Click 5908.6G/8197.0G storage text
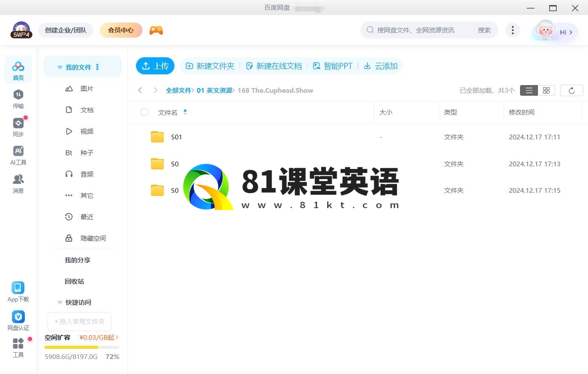The height and width of the screenshot is (374, 588). coord(71,356)
